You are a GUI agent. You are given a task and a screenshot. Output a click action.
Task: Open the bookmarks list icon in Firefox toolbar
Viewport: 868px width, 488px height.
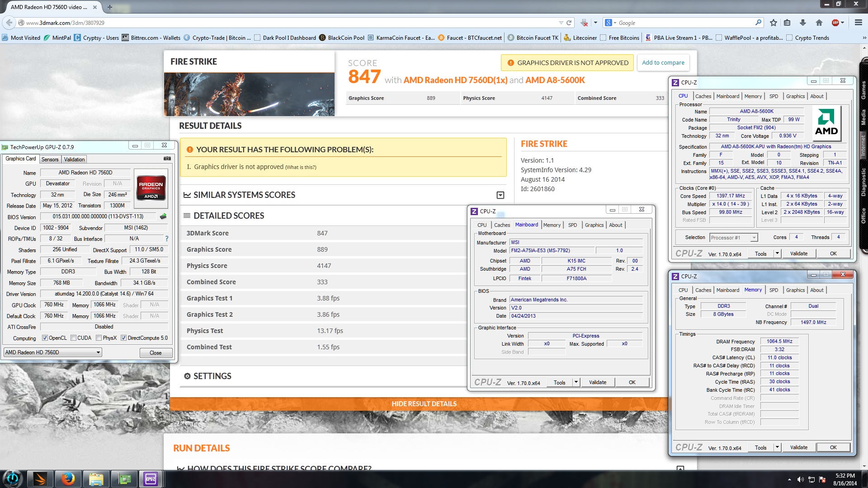pos(787,23)
